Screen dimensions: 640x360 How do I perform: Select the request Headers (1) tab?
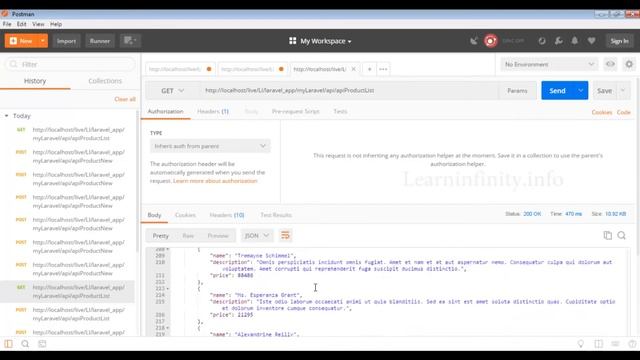(x=213, y=111)
